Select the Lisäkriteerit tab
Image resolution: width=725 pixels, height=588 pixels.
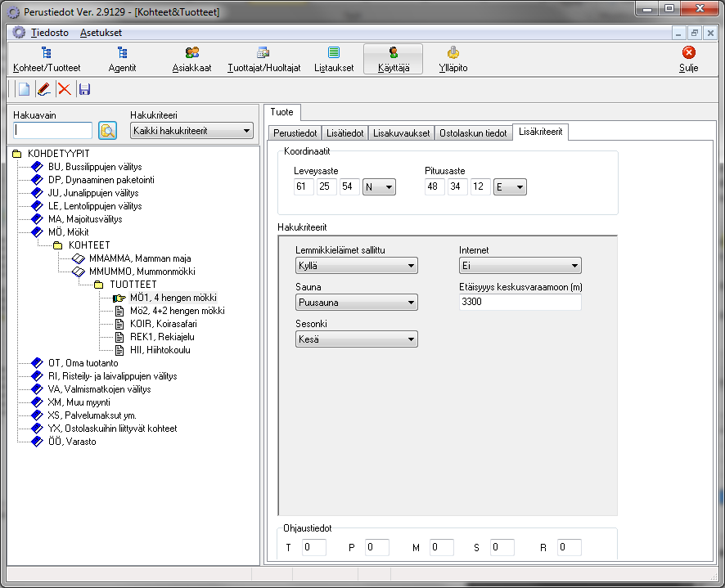click(541, 132)
